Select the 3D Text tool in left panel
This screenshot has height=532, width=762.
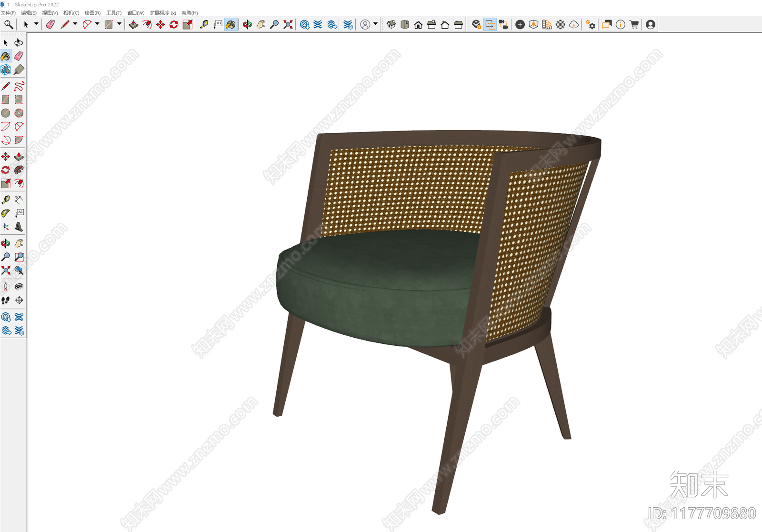point(19,227)
